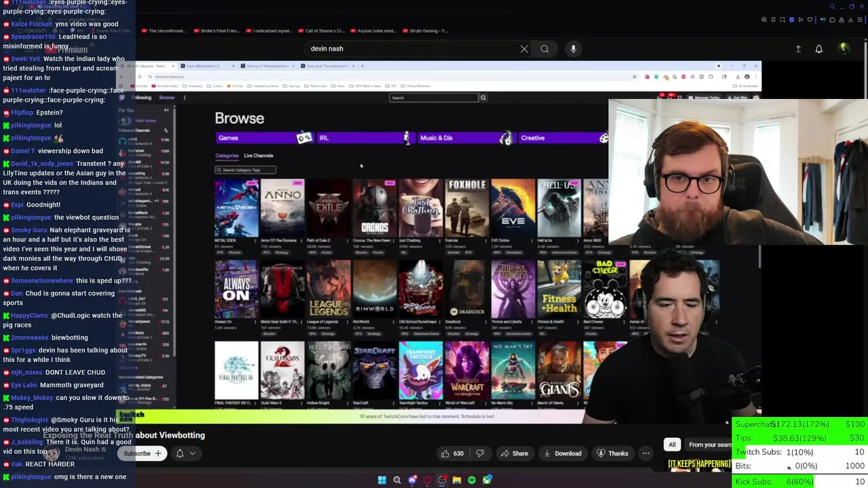This screenshot has width=868, height=488.
Task: Open 'The Unconfirmed...' bookmark
Action: [x=163, y=30]
